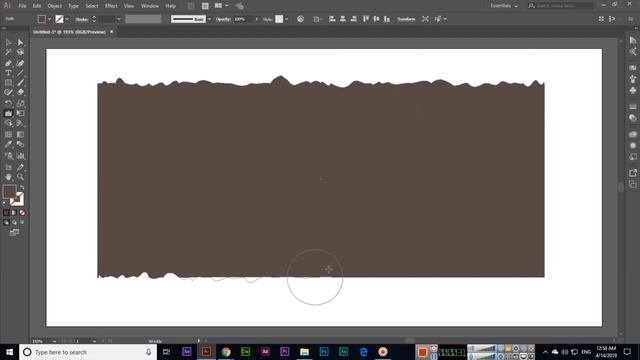The height and width of the screenshot is (360, 640).
Task: Click the Search Adobe Stock field
Action: [560, 6]
